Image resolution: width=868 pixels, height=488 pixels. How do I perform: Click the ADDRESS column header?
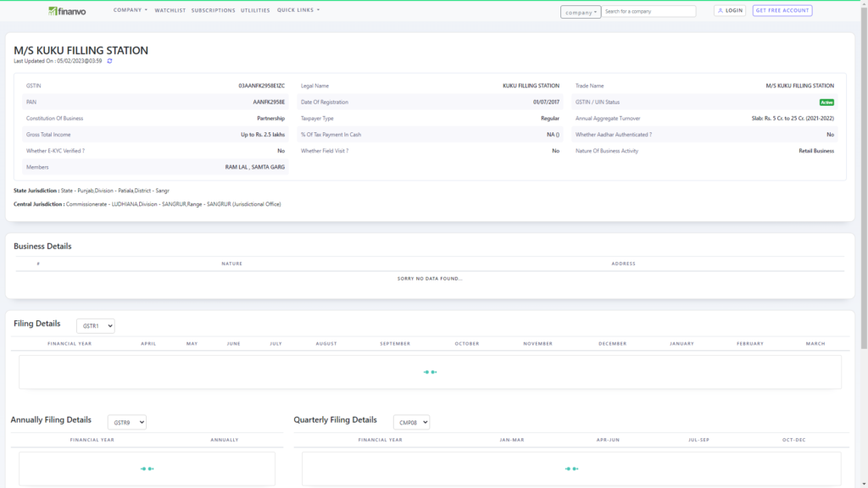[x=623, y=264]
